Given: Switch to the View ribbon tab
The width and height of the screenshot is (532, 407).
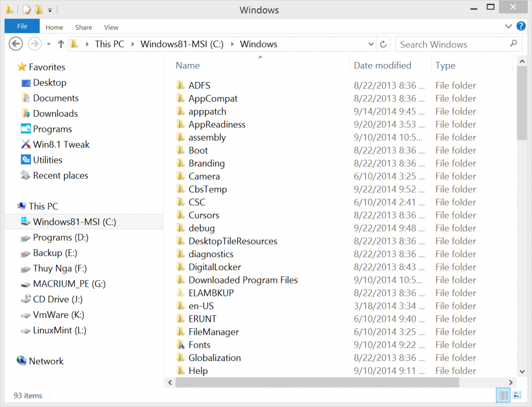Looking at the screenshot, I should [111, 27].
